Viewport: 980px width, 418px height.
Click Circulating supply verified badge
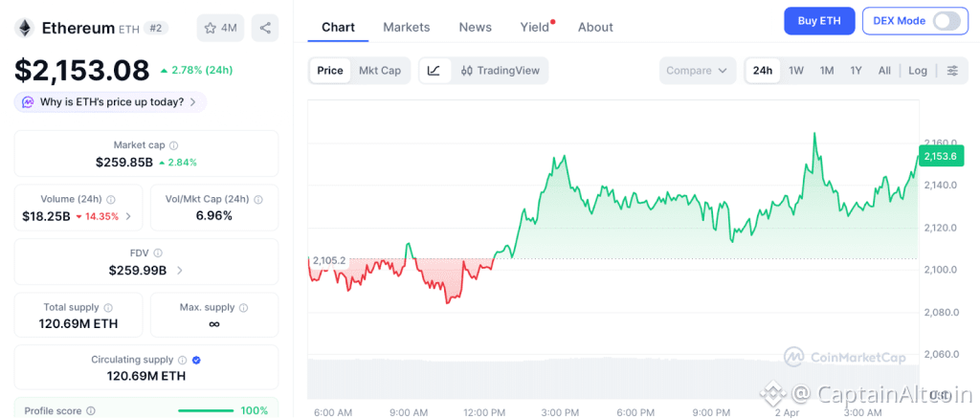pyautogui.click(x=196, y=360)
